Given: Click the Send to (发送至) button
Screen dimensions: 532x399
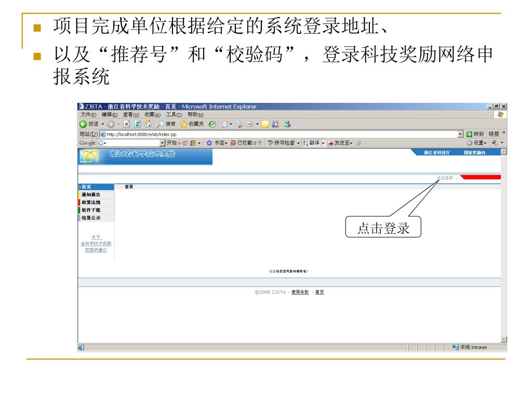Looking at the screenshot, I should 340,143.
